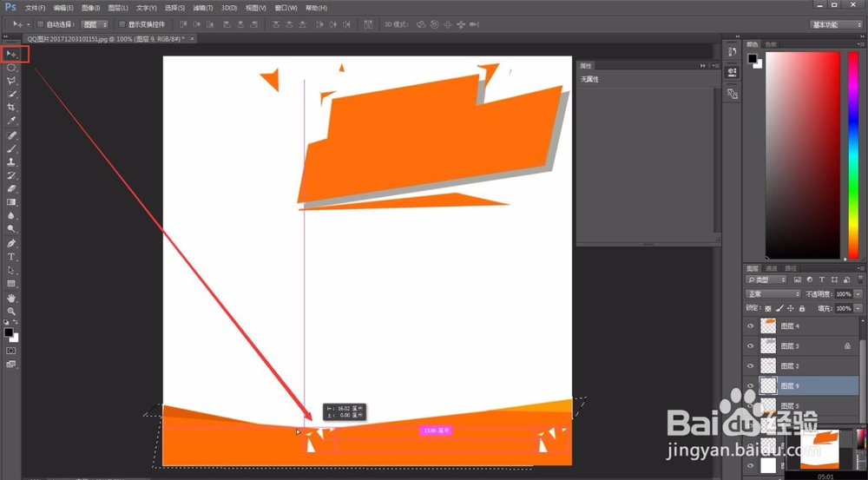The image size is (868, 480).
Task: Select the Dodge tool
Action: 11,228
